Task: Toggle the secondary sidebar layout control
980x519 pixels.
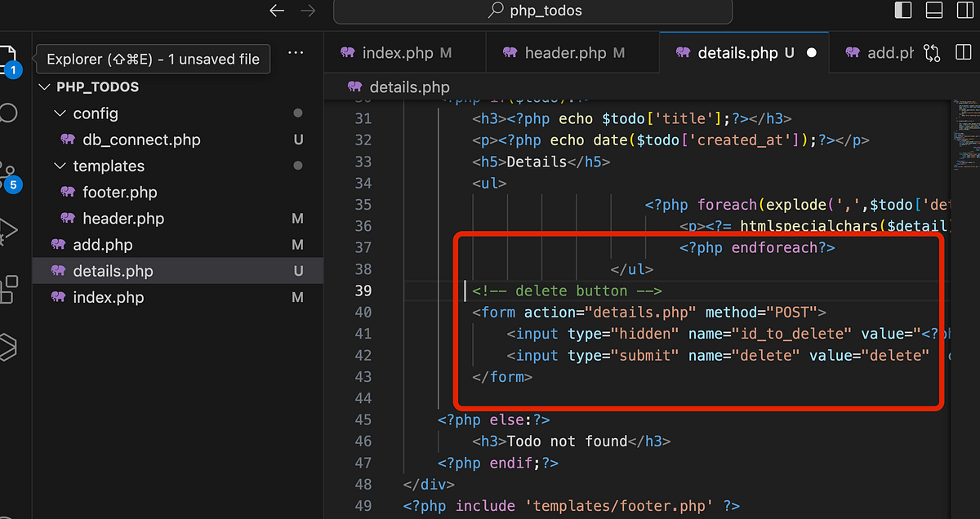Action: 964,10
